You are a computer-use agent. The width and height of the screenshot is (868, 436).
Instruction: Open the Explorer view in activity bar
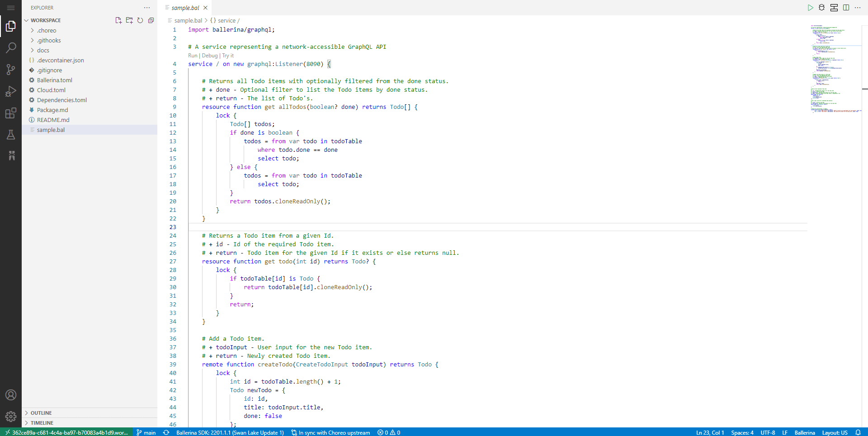(11, 26)
